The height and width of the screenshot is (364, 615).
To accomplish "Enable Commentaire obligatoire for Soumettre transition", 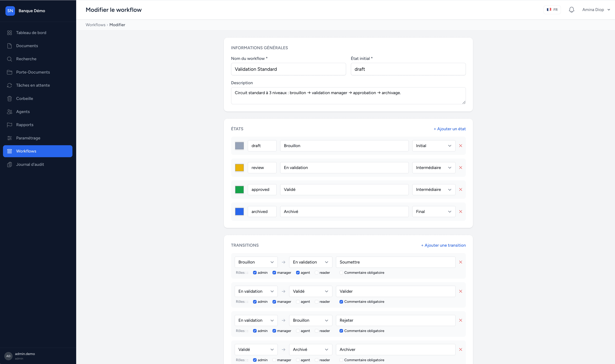I will [x=341, y=272].
